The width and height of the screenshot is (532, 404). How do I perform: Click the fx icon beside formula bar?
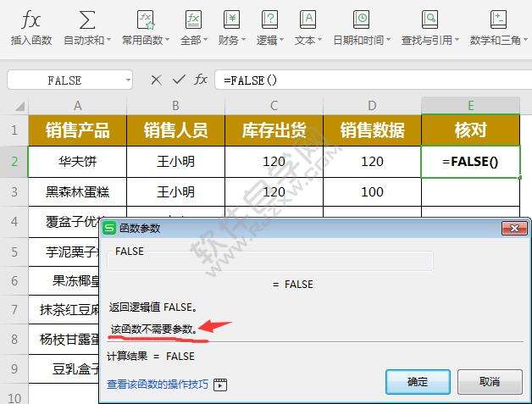point(201,80)
